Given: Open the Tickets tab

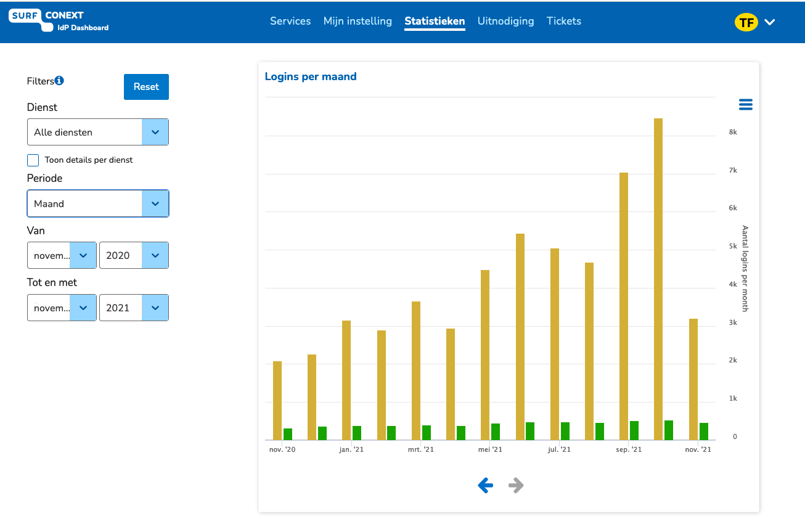Looking at the screenshot, I should [564, 21].
